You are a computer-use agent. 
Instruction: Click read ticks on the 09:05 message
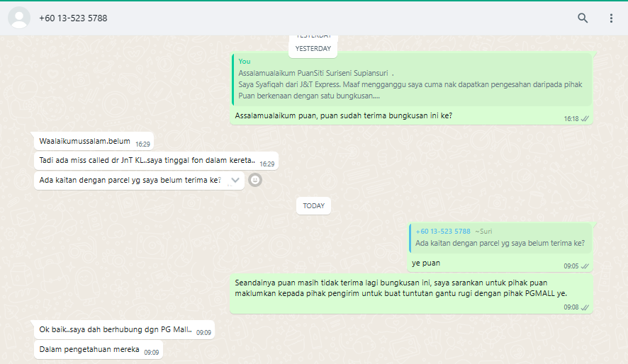click(585, 266)
